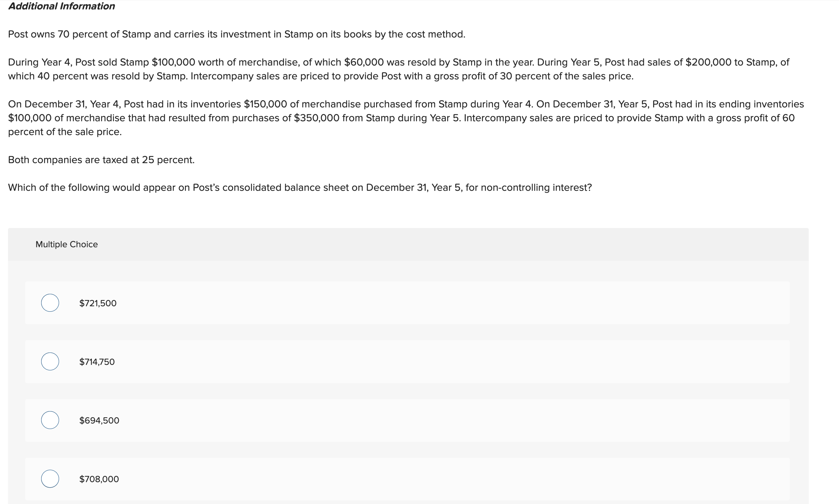Image resolution: width=839 pixels, height=504 pixels.
Task: Click the Additional Information heading
Action: point(61,6)
